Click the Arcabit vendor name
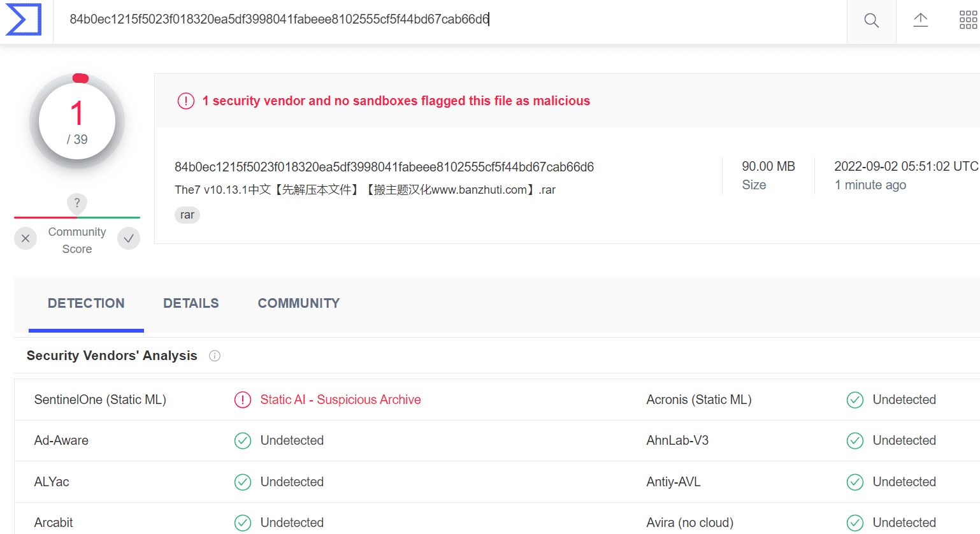Screen dimensions: 980x534 [x=54, y=523]
